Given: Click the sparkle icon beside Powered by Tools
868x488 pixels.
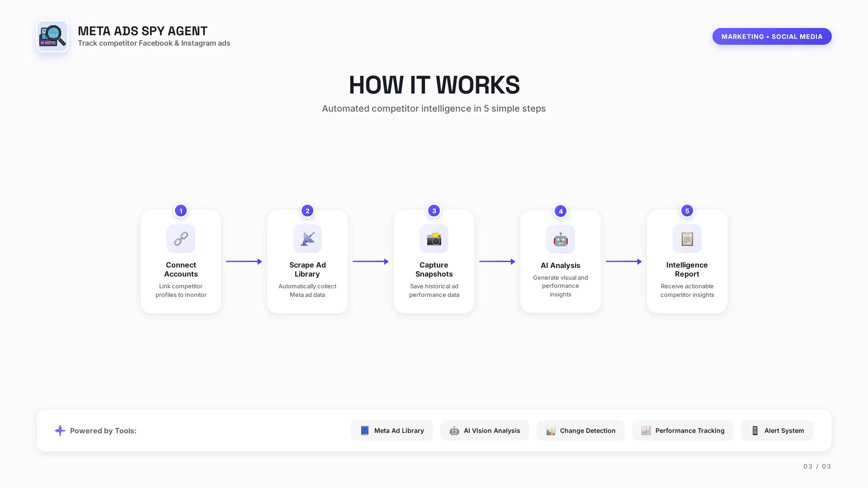Looking at the screenshot, I should (x=60, y=431).
